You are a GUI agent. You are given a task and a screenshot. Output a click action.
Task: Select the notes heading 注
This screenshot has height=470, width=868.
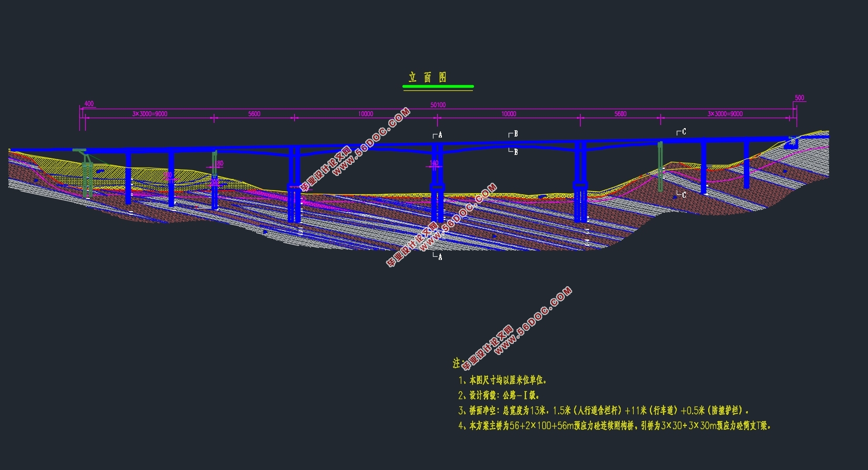[457, 363]
